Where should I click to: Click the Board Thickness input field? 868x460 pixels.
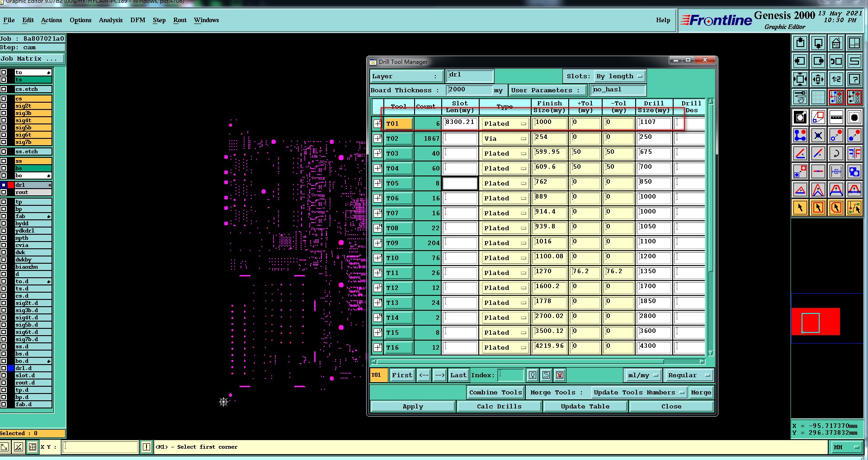coord(469,90)
